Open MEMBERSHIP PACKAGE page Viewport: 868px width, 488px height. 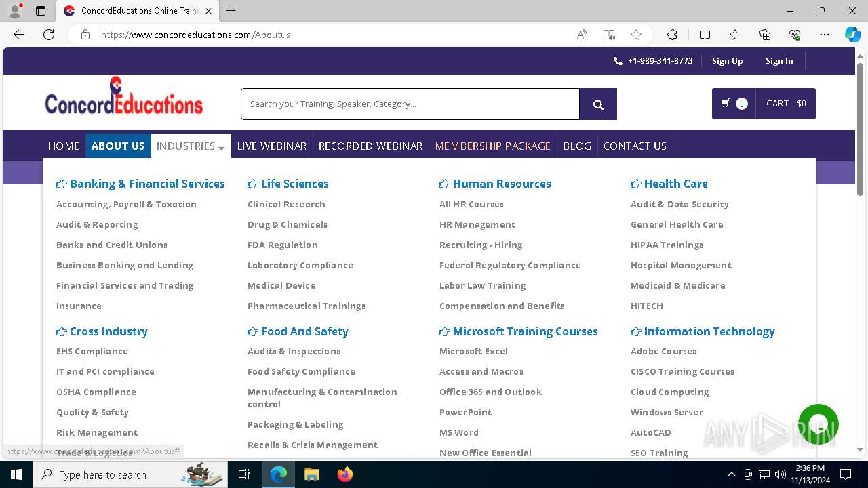coord(493,146)
